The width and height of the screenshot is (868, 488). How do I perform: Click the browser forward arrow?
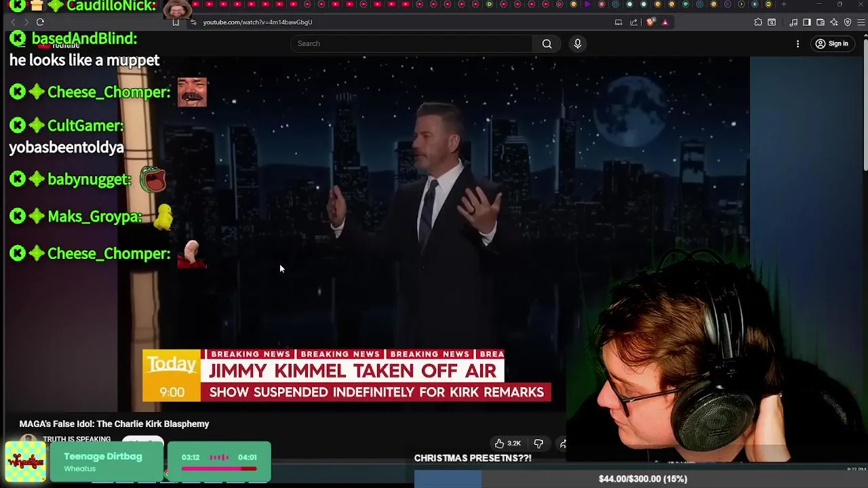(26, 22)
